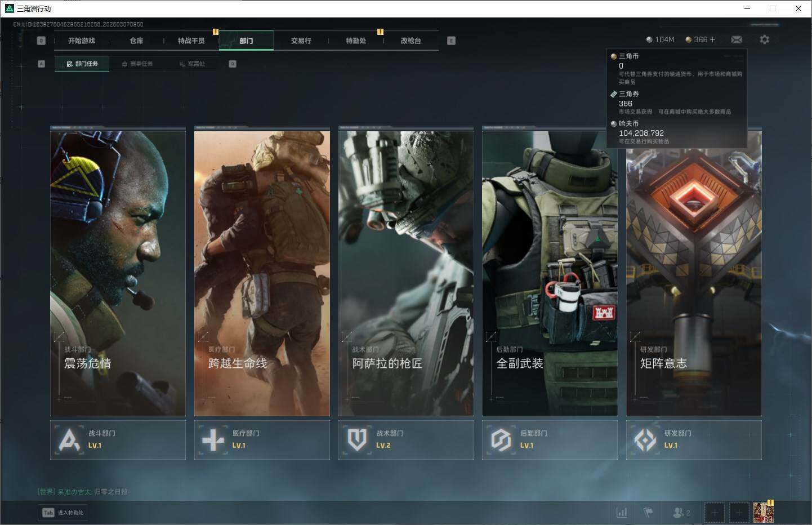The width and height of the screenshot is (812, 525).
Task: Go to the 改枪台 tab
Action: pos(411,41)
